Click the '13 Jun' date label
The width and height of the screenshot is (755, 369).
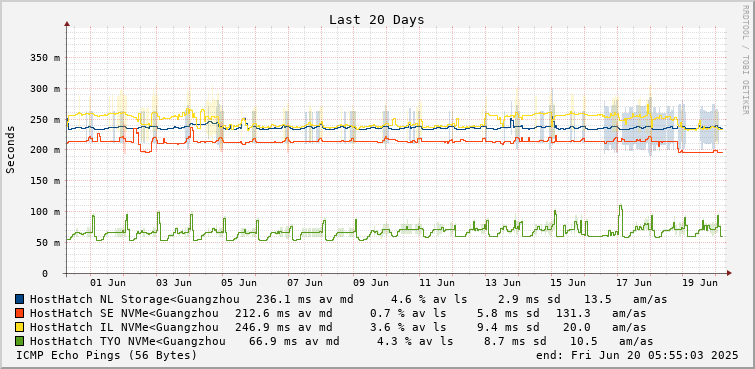click(x=503, y=283)
